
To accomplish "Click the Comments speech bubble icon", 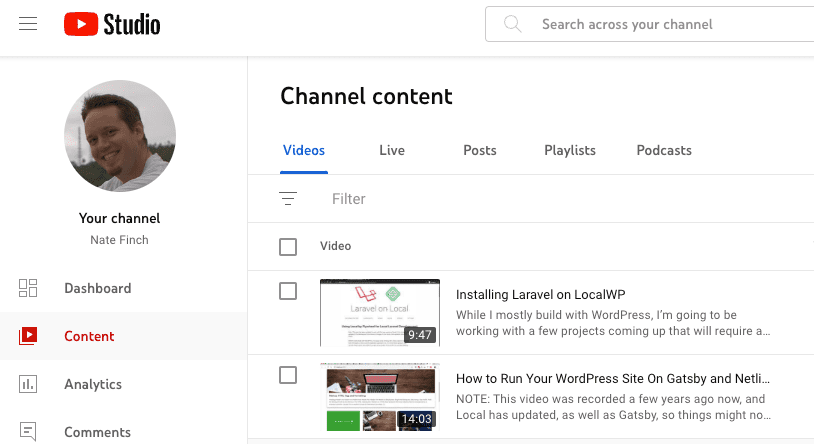I will coord(28,432).
